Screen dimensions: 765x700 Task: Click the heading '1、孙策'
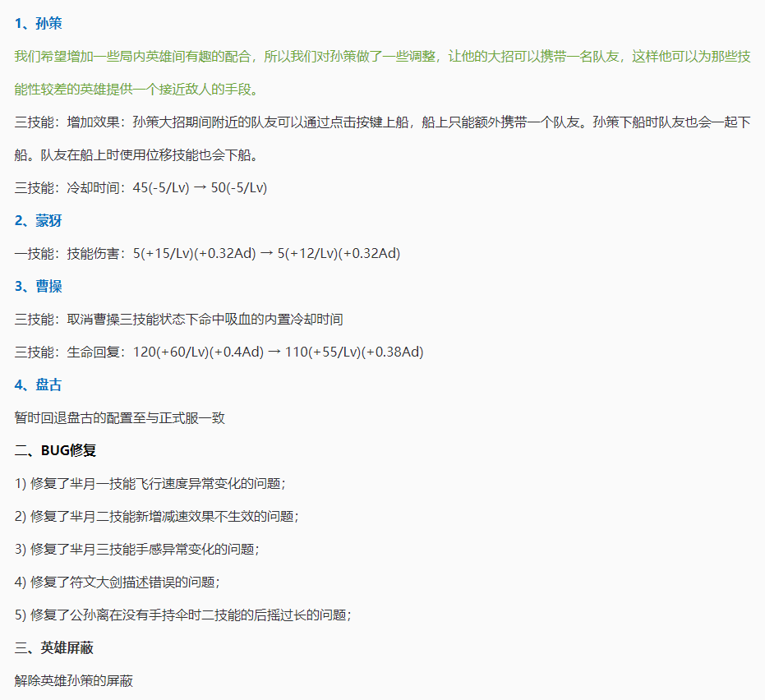point(38,23)
